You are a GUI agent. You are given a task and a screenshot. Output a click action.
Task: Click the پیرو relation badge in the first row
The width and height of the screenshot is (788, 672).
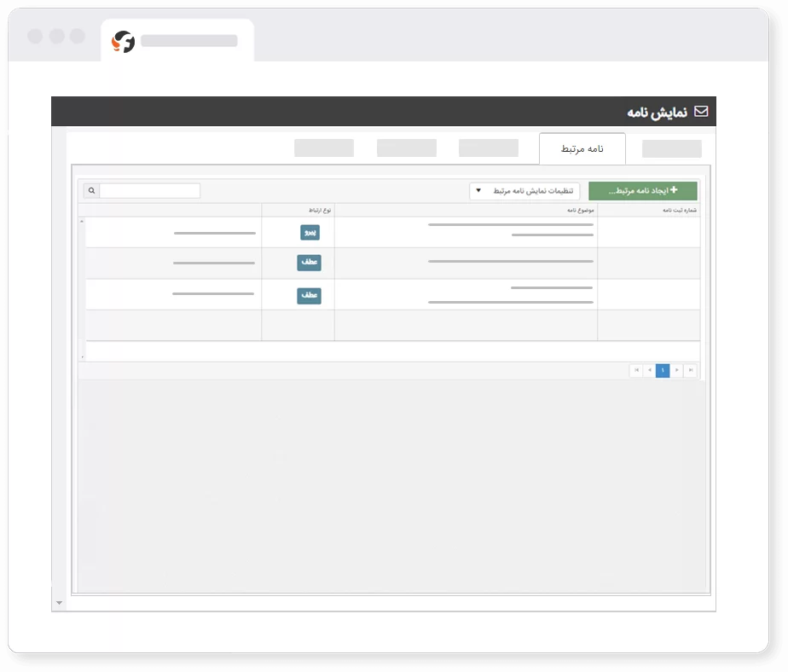(x=310, y=232)
